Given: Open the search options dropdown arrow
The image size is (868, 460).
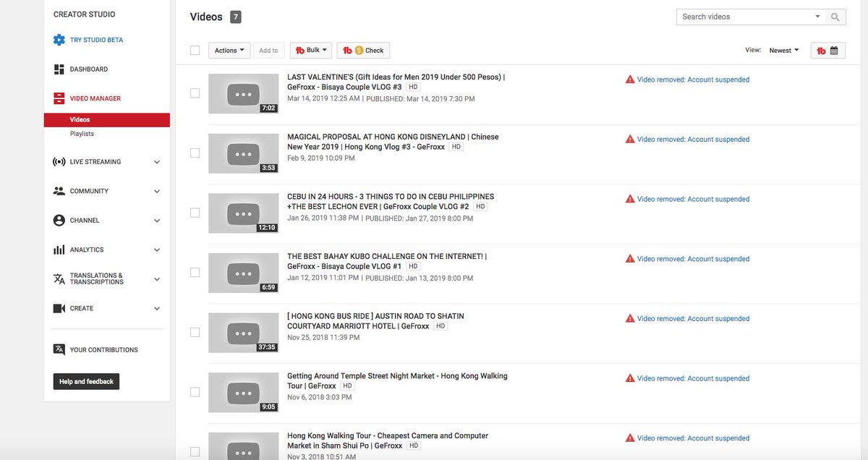Looking at the screenshot, I should pyautogui.click(x=817, y=17).
